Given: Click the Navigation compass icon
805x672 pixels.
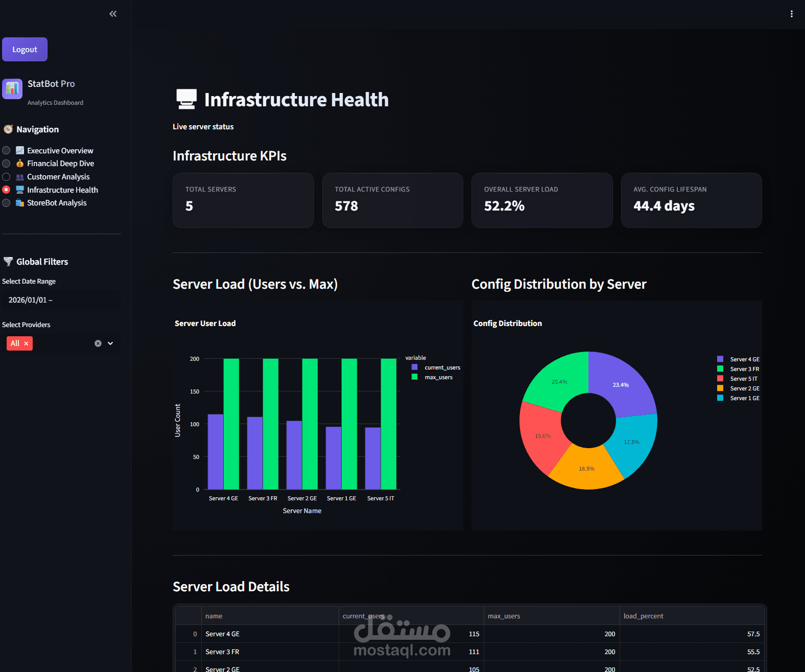Looking at the screenshot, I should (x=8, y=129).
